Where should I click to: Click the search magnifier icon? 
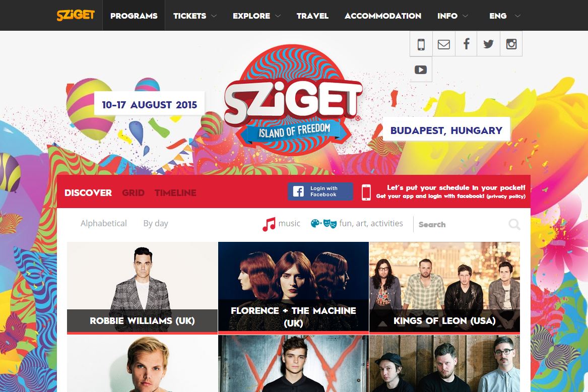point(514,224)
